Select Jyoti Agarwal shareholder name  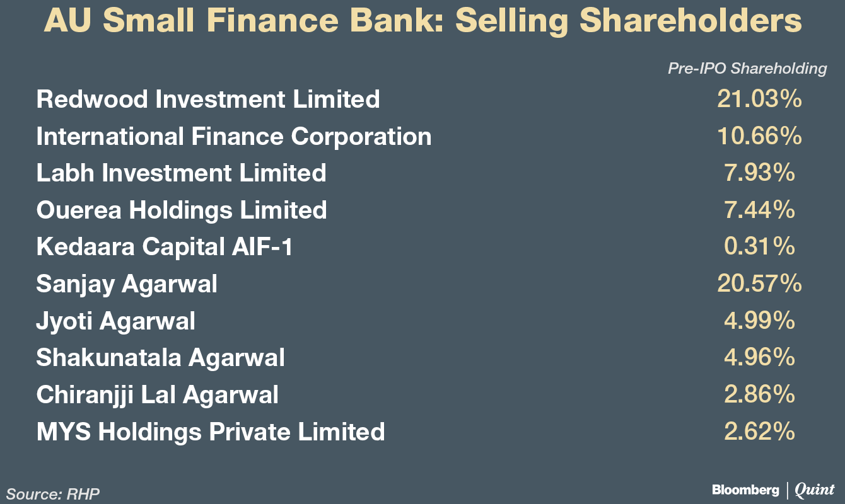(x=116, y=321)
